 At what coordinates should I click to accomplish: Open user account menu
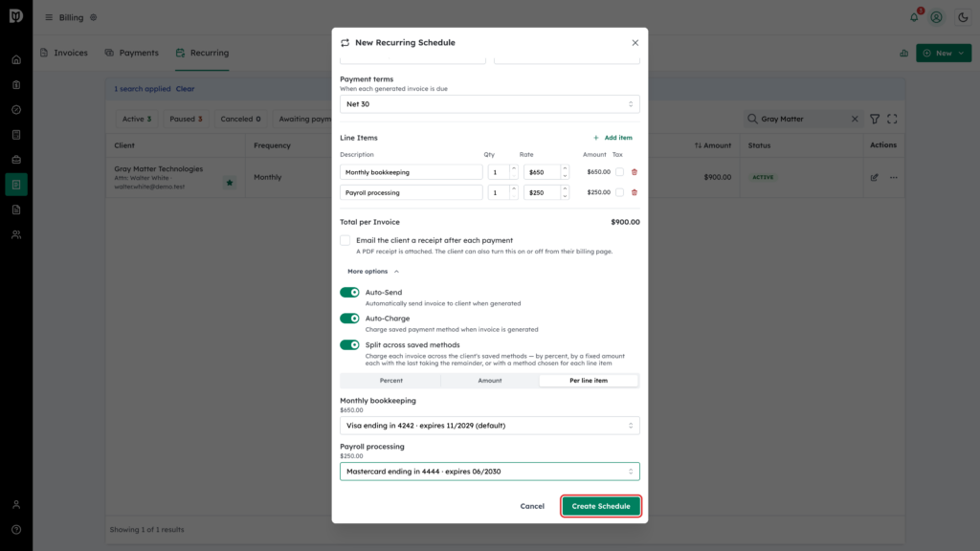(936, 17)
